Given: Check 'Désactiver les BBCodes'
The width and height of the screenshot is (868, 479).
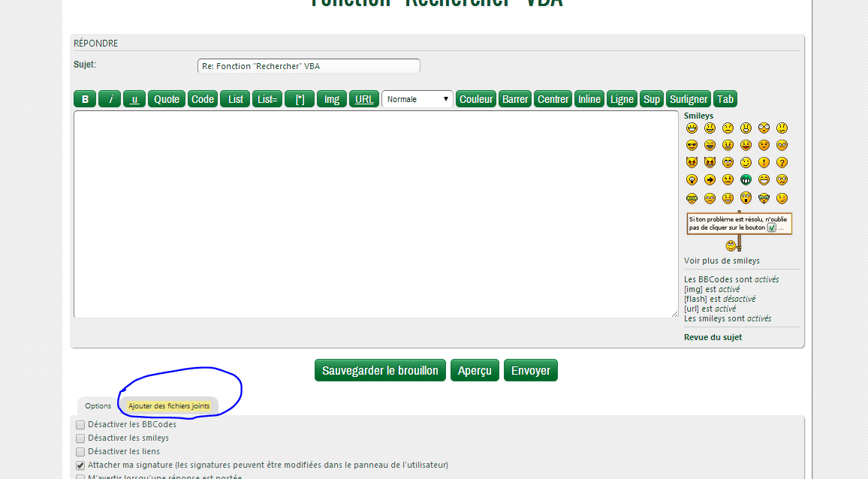Looking at the screenshot, I should [80, 425].
